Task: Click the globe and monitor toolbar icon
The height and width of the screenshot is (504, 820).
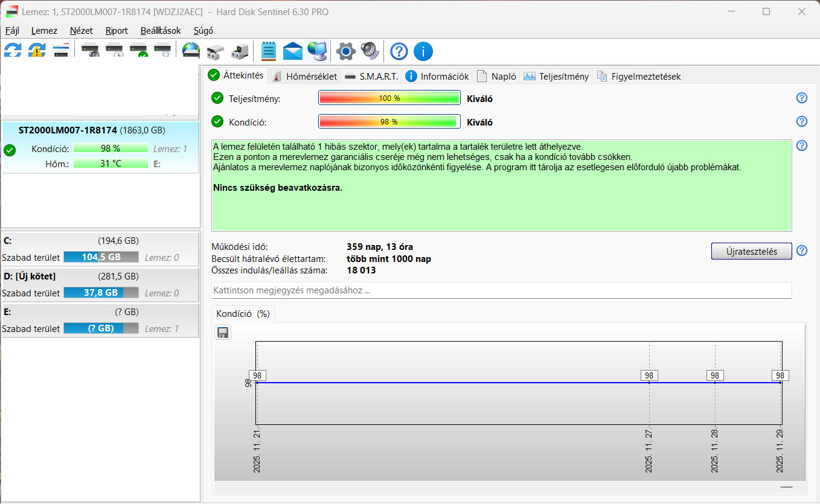Action: click(317, 51)
